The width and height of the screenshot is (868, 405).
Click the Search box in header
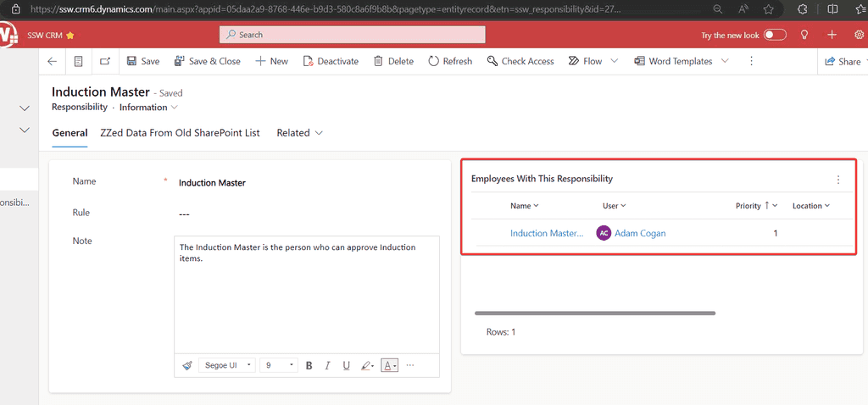pos(352,35)
